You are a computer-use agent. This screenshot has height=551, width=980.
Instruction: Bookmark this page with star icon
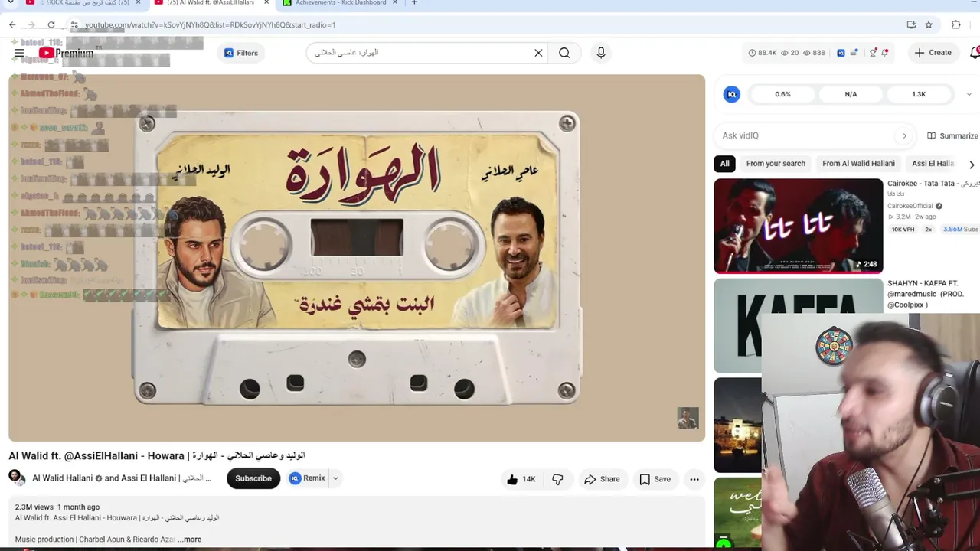pyautogui.click(x=929, y=24)
